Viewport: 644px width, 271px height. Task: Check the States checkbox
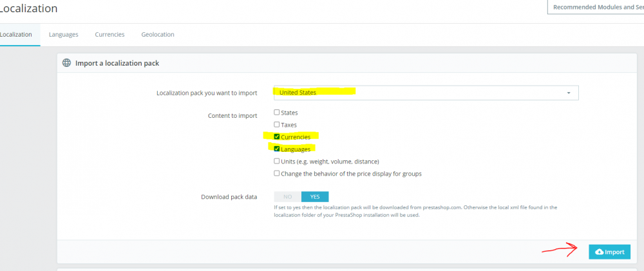coord(277,112)
